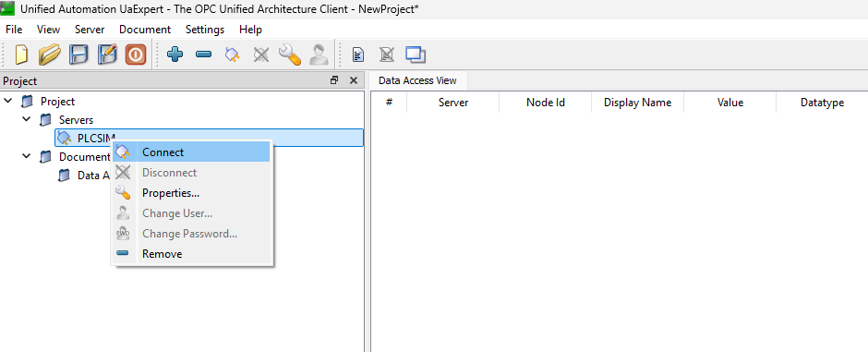Click the blue plus Add Server icon
This screenshot has height=352, width=868.
[175, 55]
